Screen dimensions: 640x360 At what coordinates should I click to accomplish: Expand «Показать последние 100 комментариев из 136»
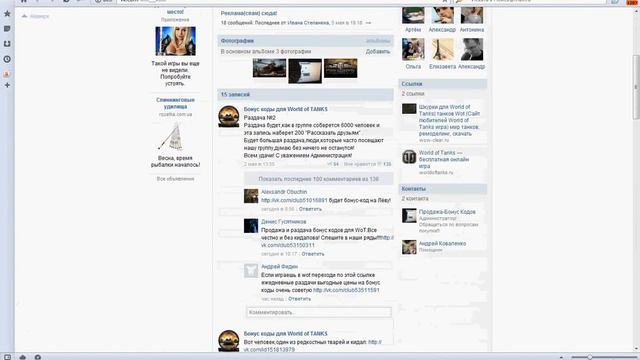tap(318, 179)
